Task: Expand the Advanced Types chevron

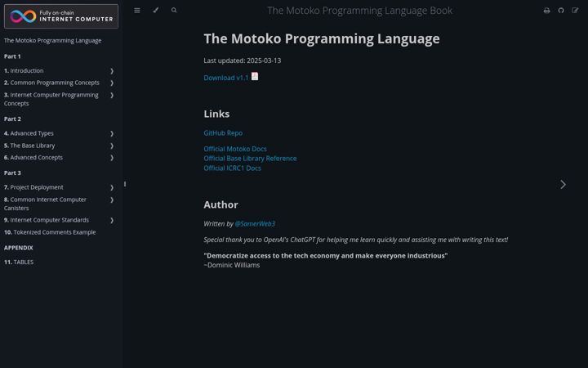Action: coord(112,133)
